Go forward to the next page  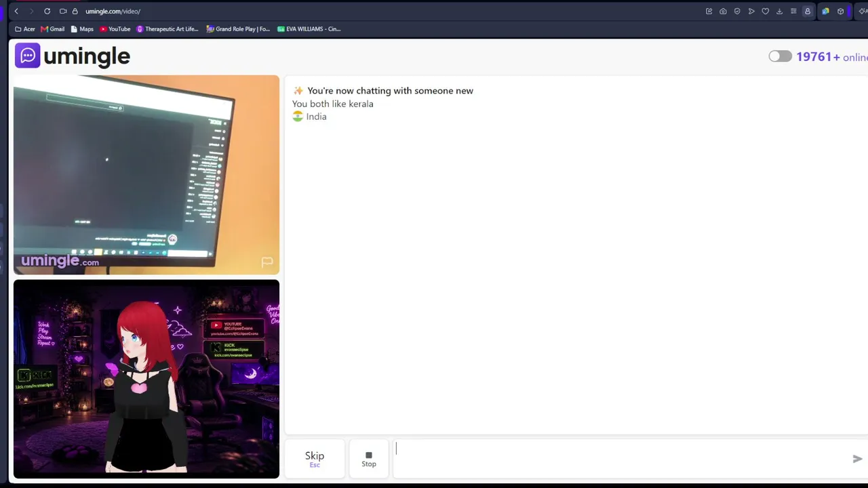31,12
